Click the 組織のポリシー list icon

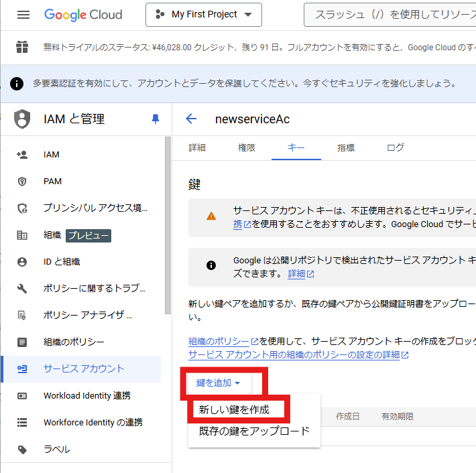point(22,342)
